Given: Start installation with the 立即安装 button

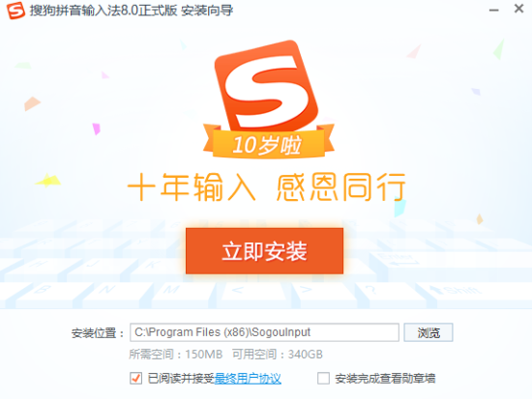Looking at the screenshot, I should tap(265, 251).
